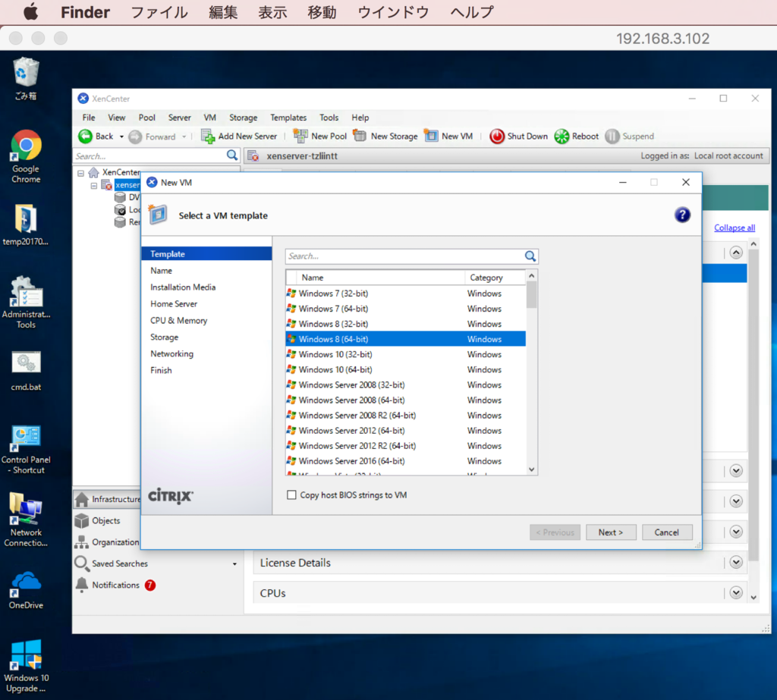The width and height of the screenshot is (777, 700).
Task: Click the Objects cube icon in sidebar
Action: (82, 521)
